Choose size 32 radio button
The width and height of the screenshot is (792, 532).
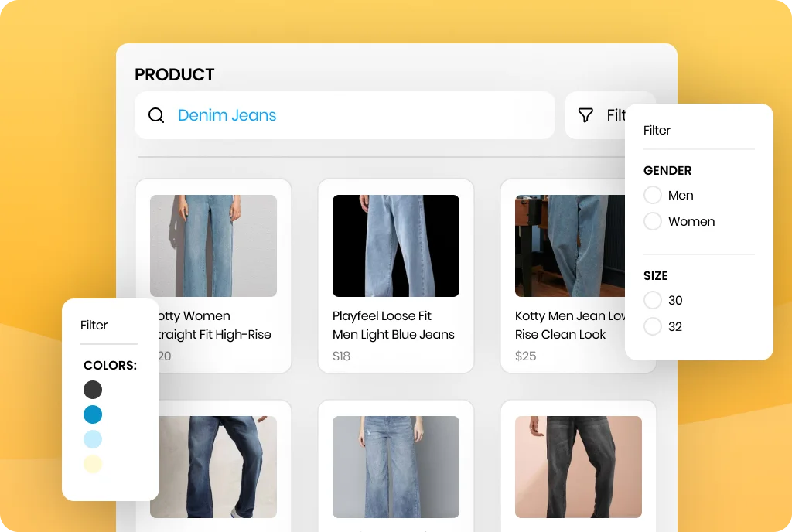pyautogui.click(x=653, y=326)
